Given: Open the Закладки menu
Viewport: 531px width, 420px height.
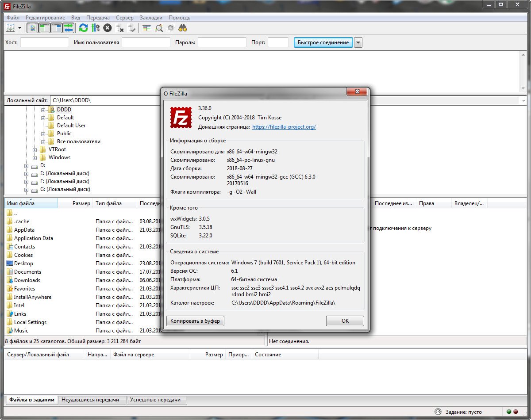Looking at the screenshot, I should (151, 18).
